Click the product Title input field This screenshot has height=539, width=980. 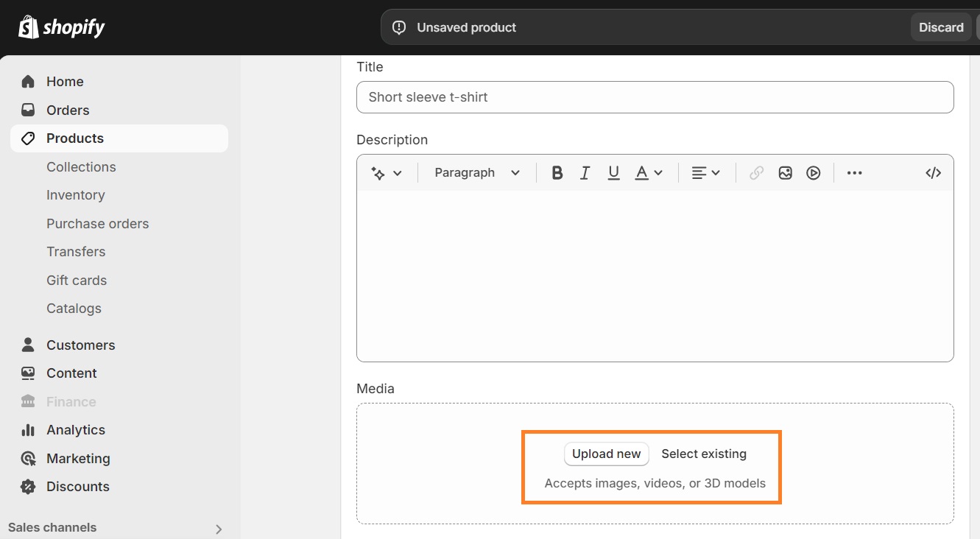pyautogui.click(x=655, y=96)
